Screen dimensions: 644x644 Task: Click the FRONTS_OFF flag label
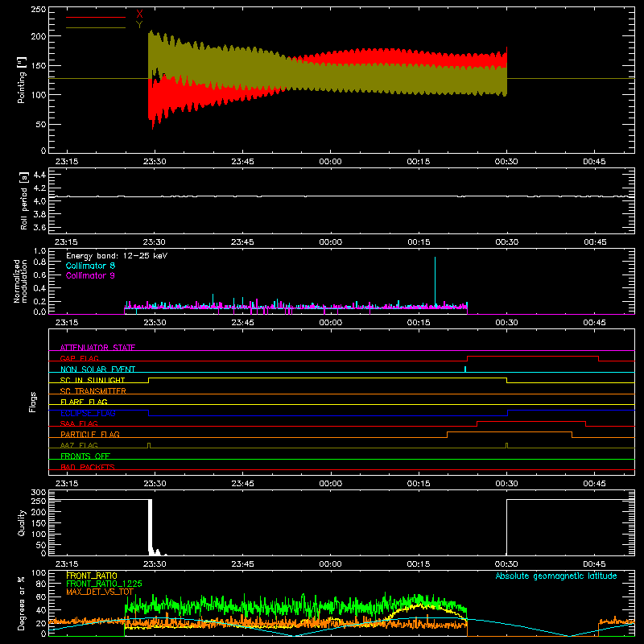[85, 456]
